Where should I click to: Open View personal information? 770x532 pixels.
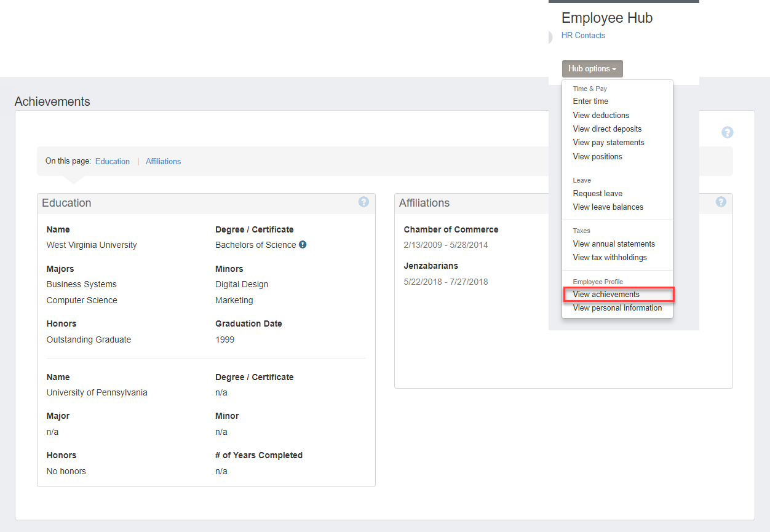pos(617,308)
